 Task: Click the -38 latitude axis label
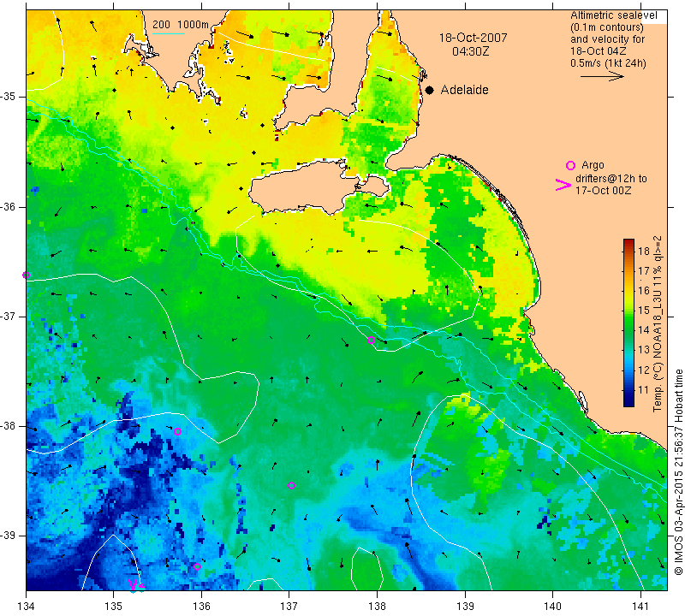click(12, 426)
